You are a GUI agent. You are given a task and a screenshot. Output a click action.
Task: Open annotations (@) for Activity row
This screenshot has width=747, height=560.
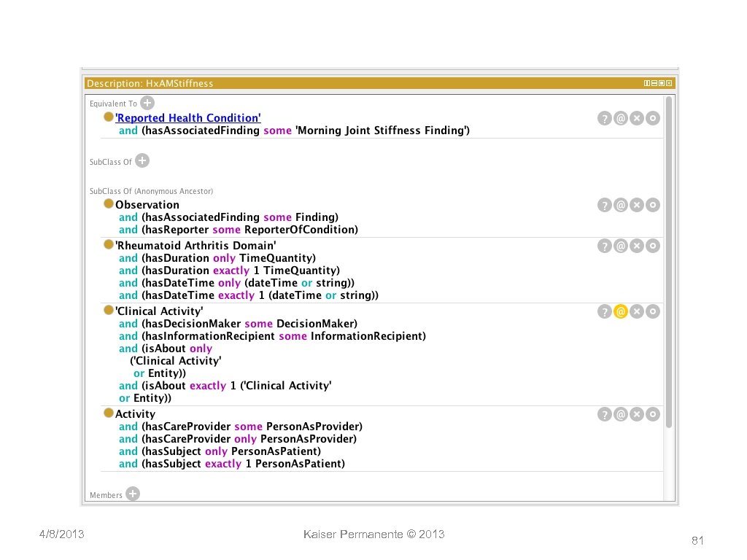pos(621,415)
